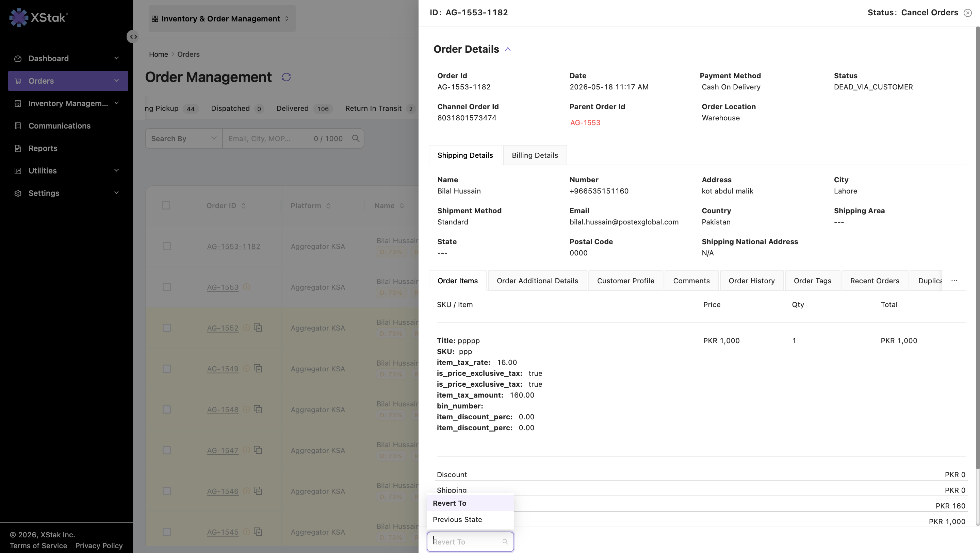
Task: Click the duplicate icon next to AG-1547
Action: click(x=258, y=450)
